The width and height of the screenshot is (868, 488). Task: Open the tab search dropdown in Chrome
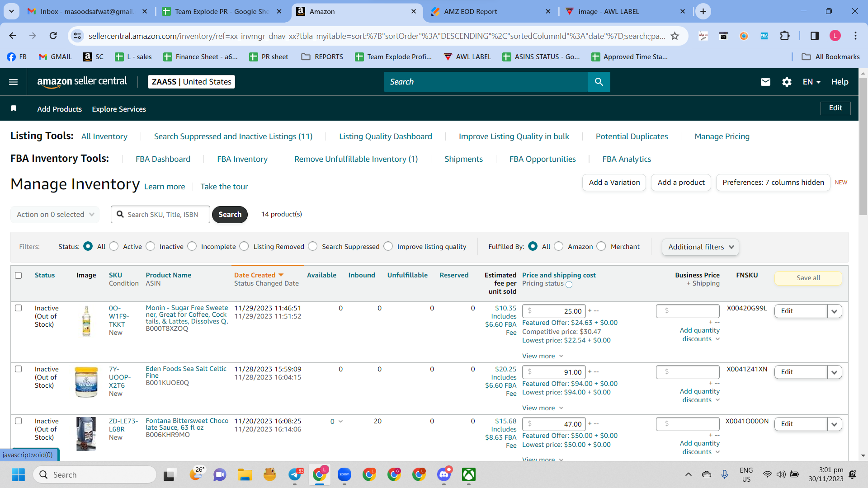pyautogui.click(x=11, y=11)
